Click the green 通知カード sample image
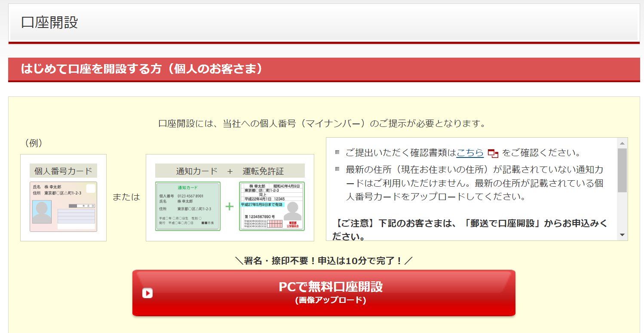 (187, 206)
